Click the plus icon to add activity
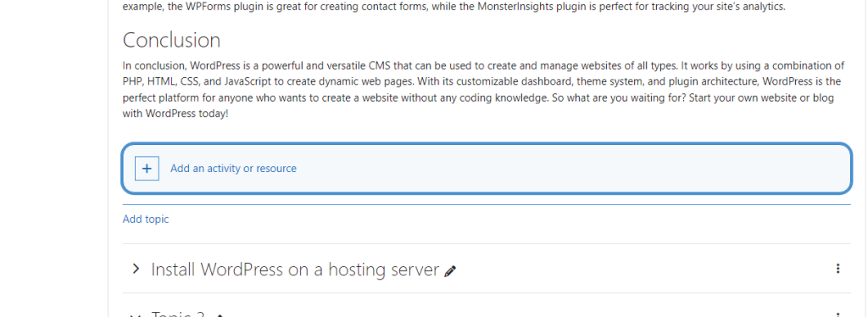 click(147, 168)
